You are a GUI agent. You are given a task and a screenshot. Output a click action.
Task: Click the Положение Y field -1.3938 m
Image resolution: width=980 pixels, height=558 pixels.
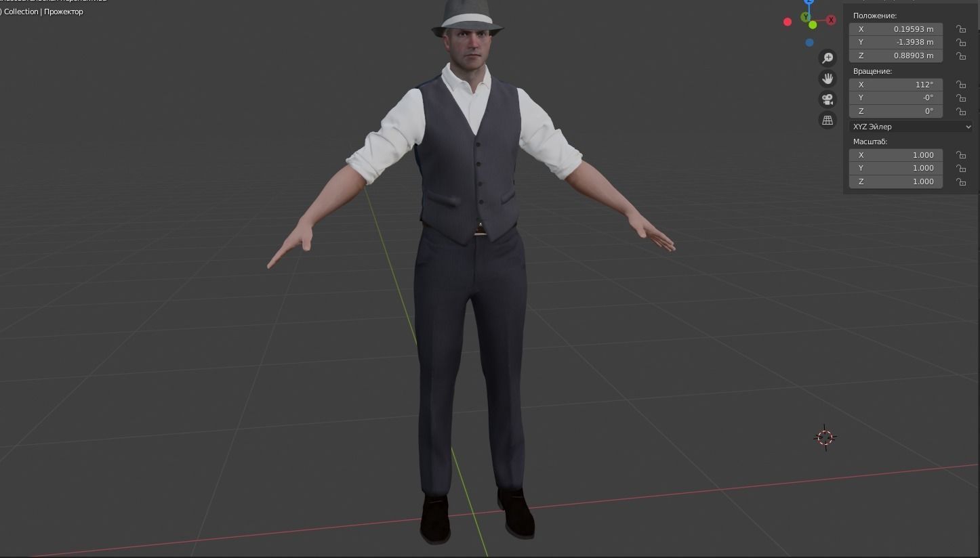[896, 42]
